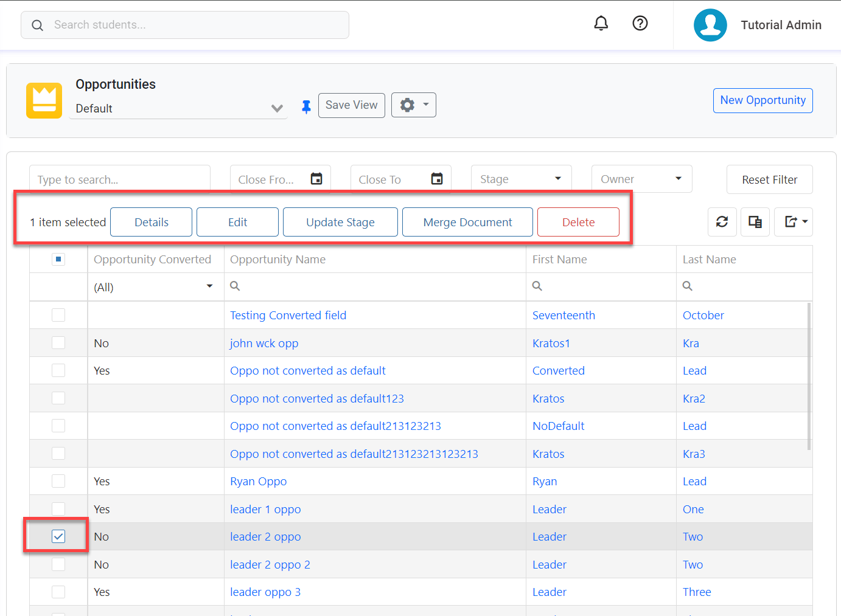The height and width of the screenshot is (616, 841).
Task: Click last name Three link
Action: tap(697, 592)
